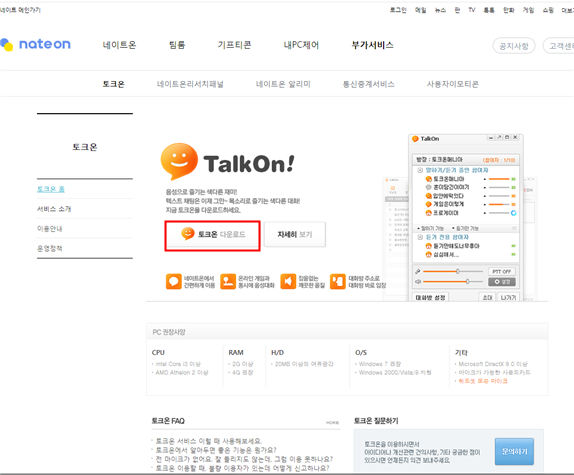Click 'Intel Core i3 이상' CPU text
The image size is (574, 475).
pyautogui.click(x=178, y=364)
